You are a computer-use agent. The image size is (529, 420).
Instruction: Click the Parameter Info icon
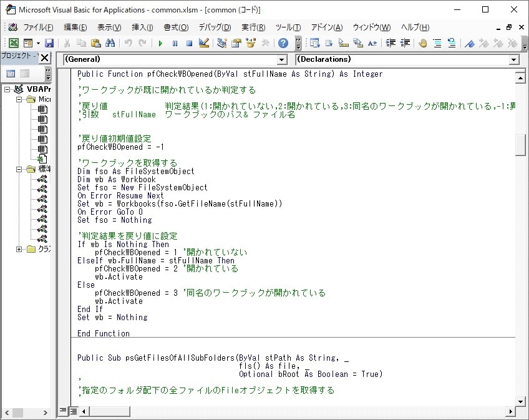(x=357, y=43)
